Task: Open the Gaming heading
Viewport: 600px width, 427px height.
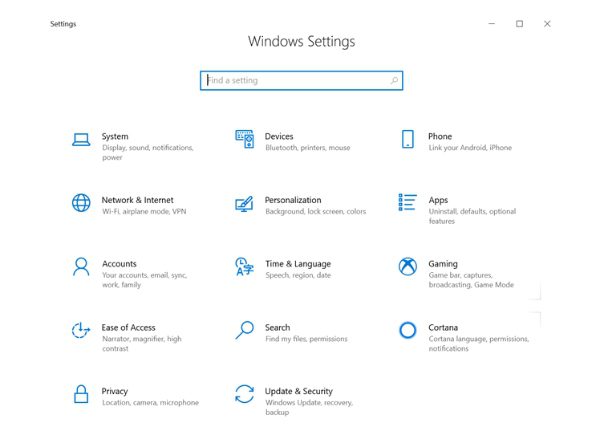Action: (443, 264)
